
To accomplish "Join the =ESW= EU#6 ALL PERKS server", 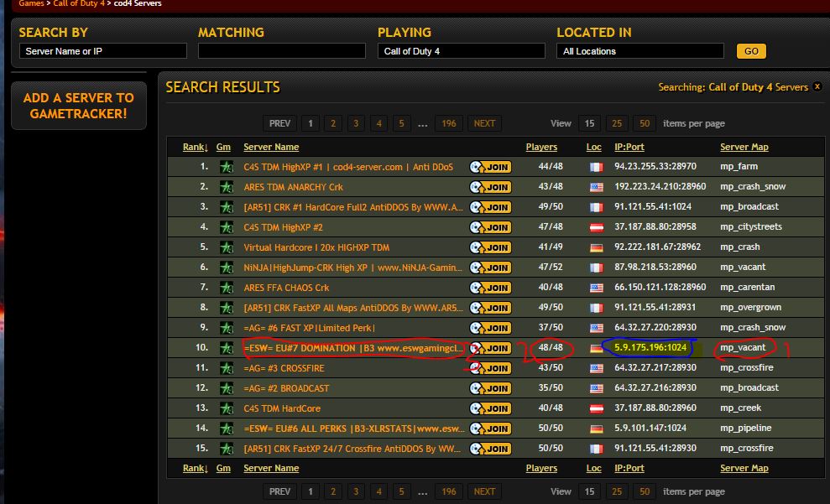I will tap(490, 429).
